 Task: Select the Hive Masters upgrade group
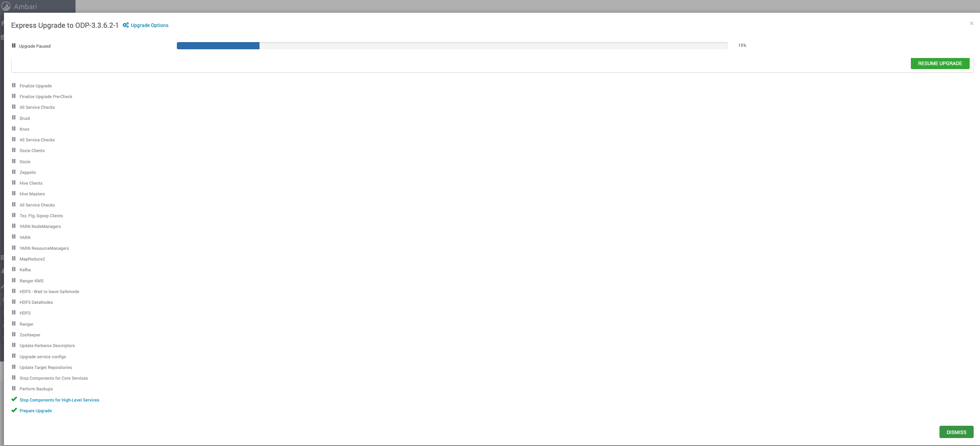click(32, 194)
